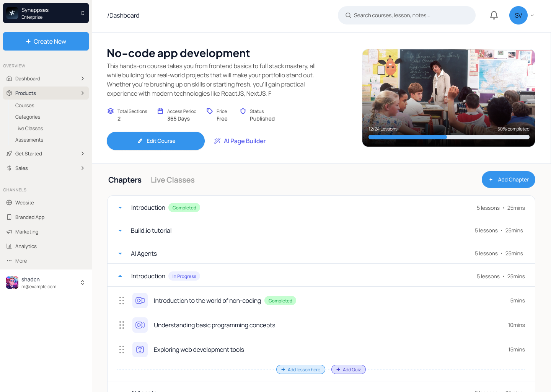551x392 pixels.
Task: Expand the Build.io tutorial chapter
Action: [120, 230]
